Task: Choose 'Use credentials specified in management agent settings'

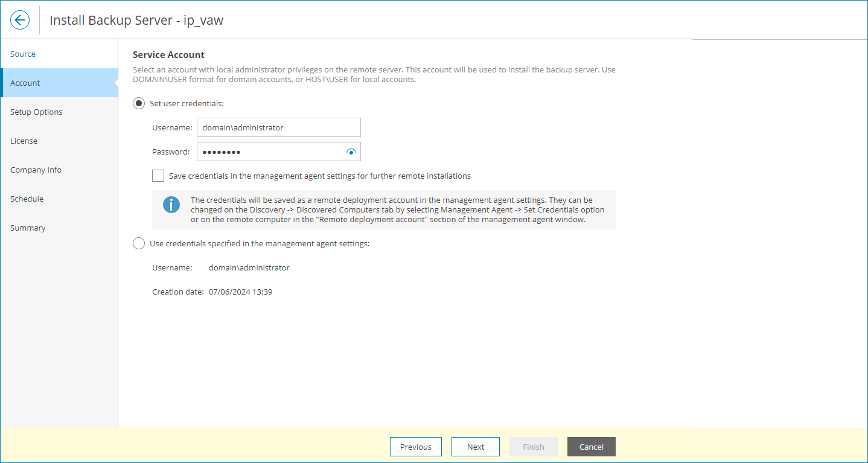Action: [138, 243]
